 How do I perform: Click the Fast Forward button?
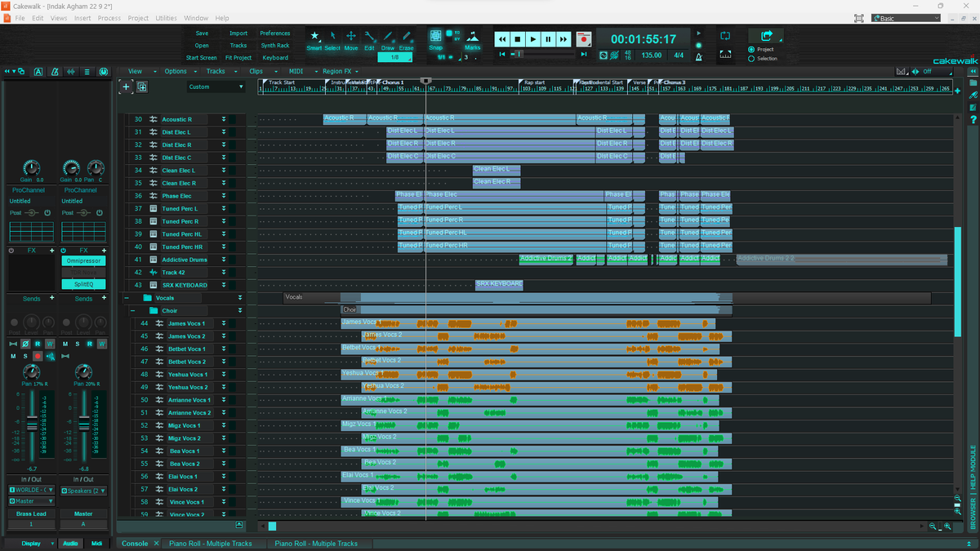563,38
